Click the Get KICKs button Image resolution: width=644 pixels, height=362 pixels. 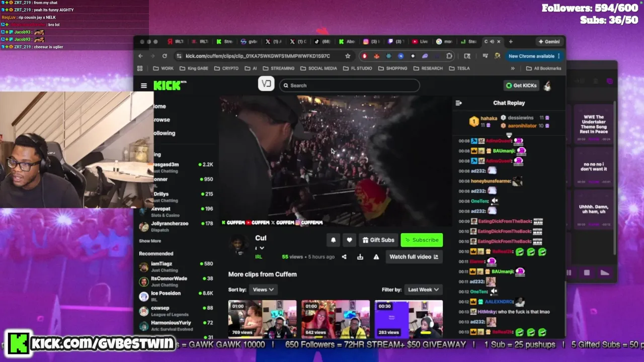521,85
